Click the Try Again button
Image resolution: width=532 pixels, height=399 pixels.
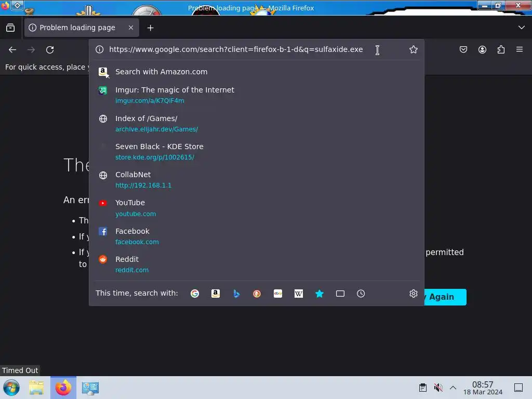point(445,297)
